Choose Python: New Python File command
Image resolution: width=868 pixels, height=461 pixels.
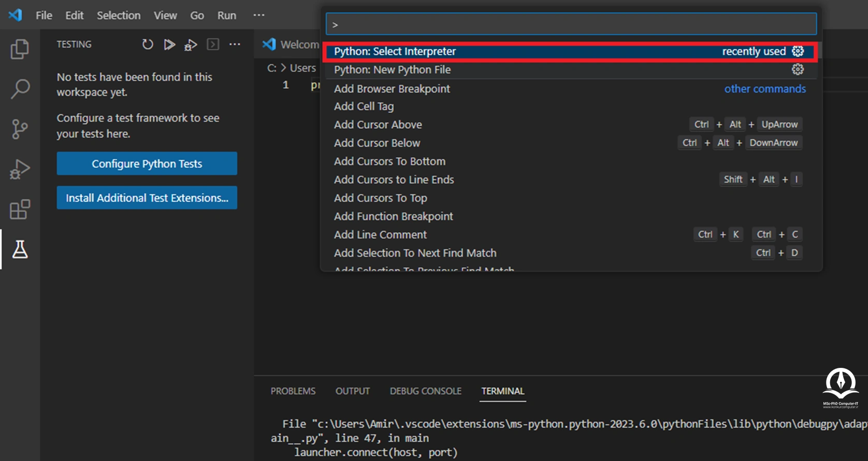pos(570,69)
